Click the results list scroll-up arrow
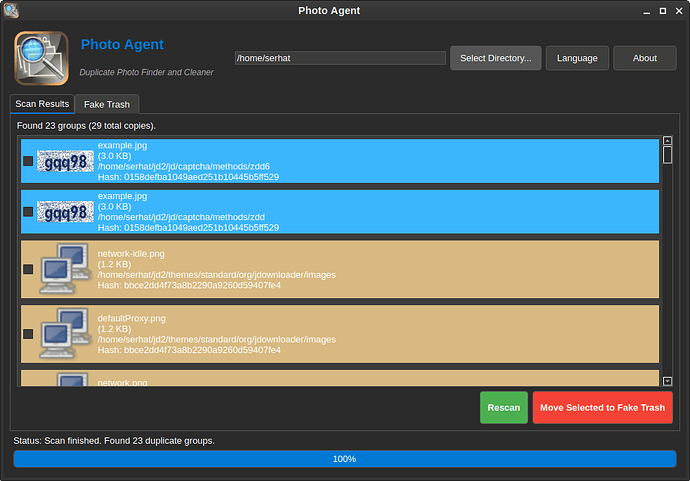Image resolution: width=690 pixels, height=481 pixels. pyautogui.click(x=668, y=142)
